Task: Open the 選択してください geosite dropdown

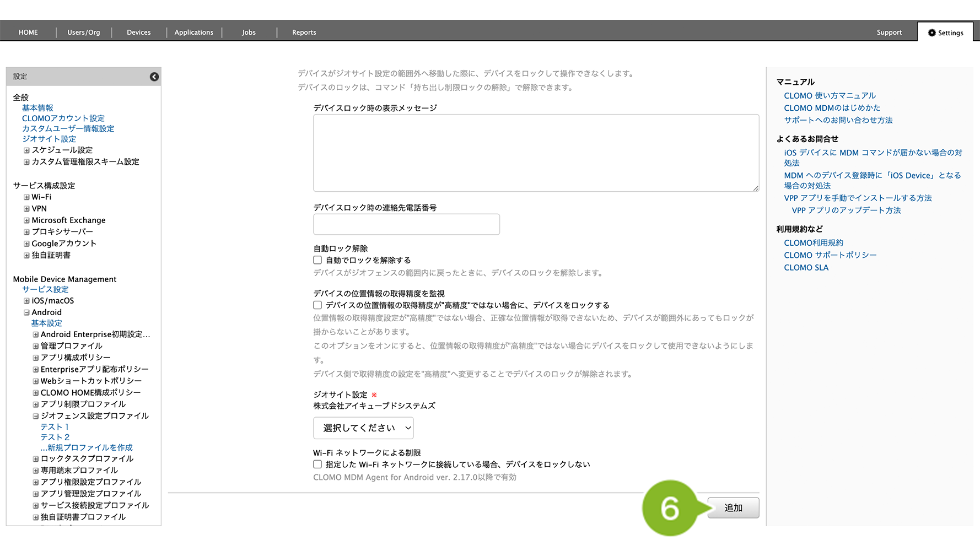Action: 363,428
